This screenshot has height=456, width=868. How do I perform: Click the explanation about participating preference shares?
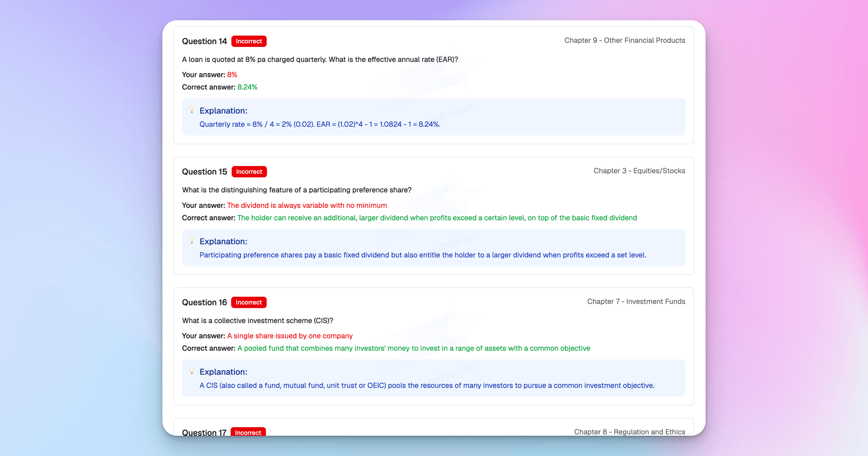(x=423, y=255)
